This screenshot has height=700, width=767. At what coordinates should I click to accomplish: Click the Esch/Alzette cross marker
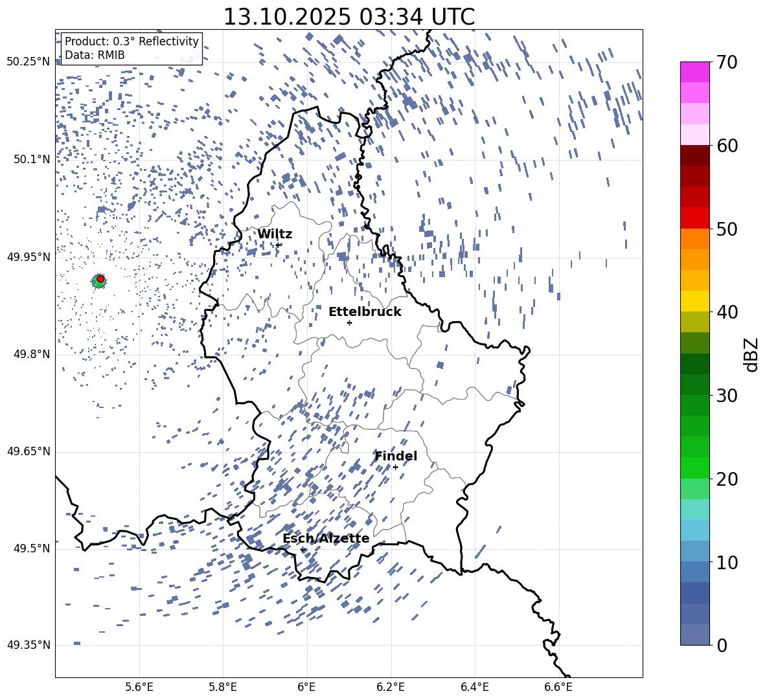coord(303,550)
